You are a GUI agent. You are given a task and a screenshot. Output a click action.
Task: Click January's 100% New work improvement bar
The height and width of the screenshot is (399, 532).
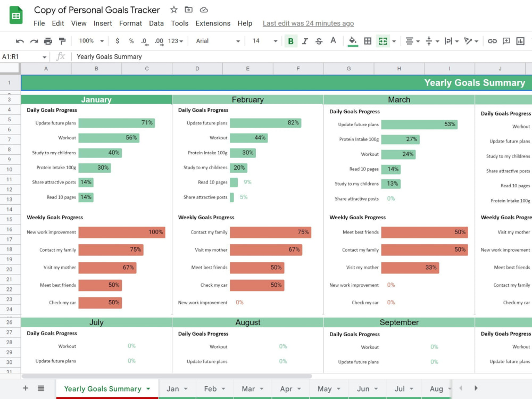click(x=122, y=232)
